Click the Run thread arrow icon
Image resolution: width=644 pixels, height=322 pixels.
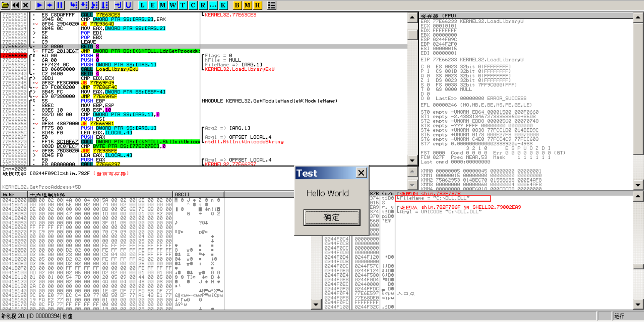click(50, 5)
